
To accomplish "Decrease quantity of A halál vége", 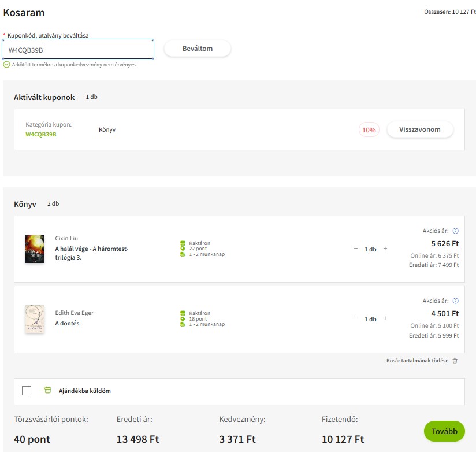I will [355, 249].
